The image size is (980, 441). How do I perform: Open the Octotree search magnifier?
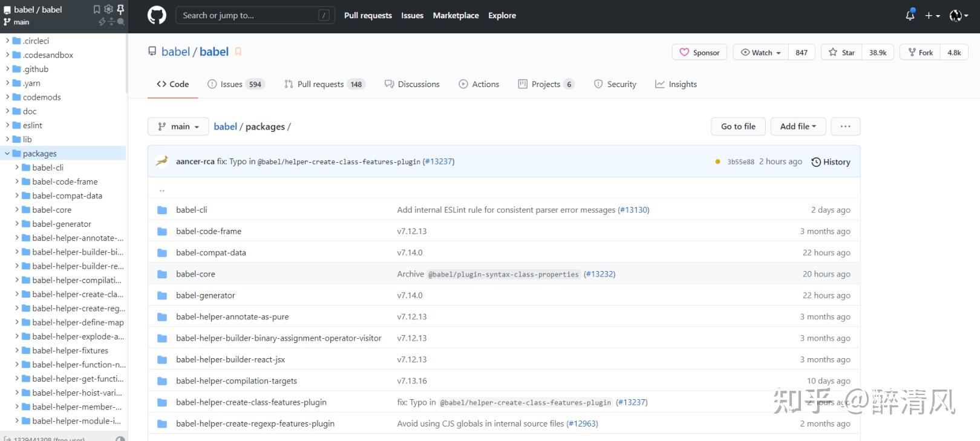[120, 22]
